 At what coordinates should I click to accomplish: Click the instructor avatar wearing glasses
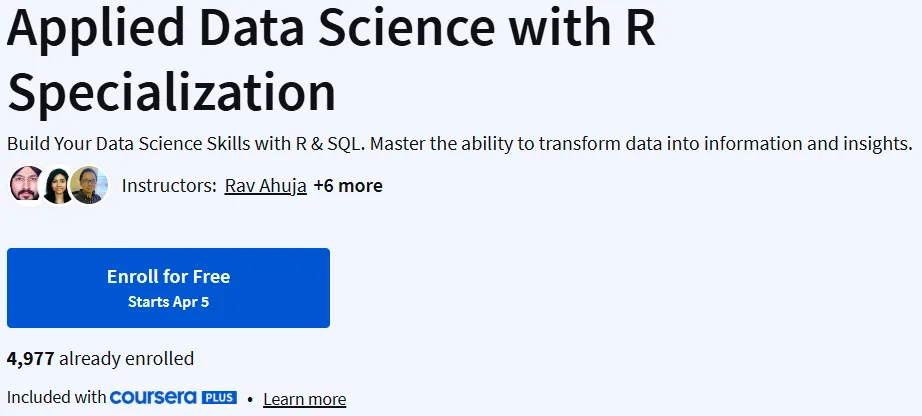(89, 185)
